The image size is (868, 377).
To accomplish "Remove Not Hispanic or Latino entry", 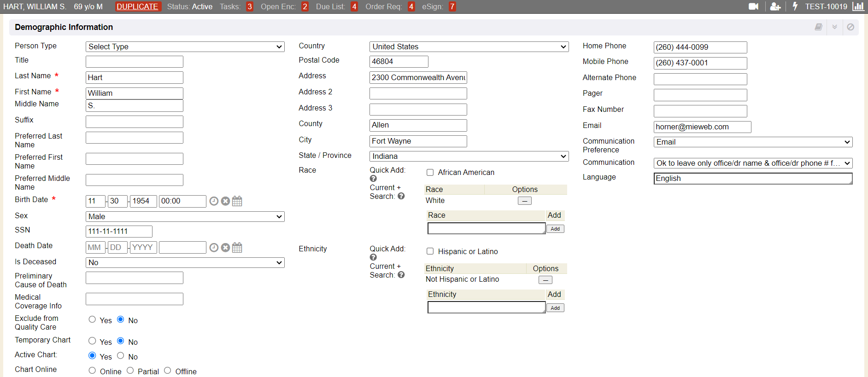I will click(545, 280).
